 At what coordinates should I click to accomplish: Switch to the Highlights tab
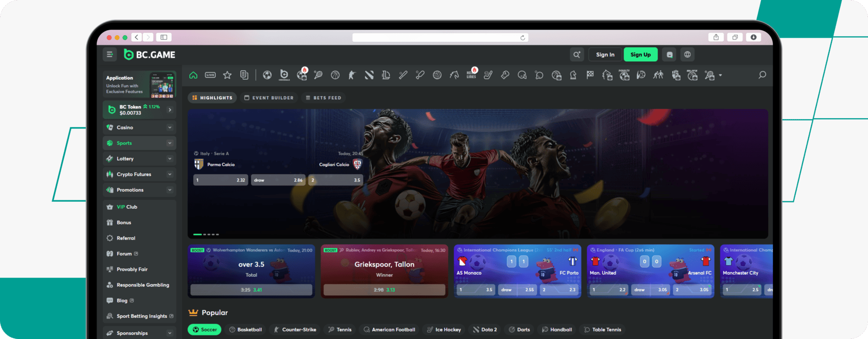pyautogui.click(x=212, y=98)
